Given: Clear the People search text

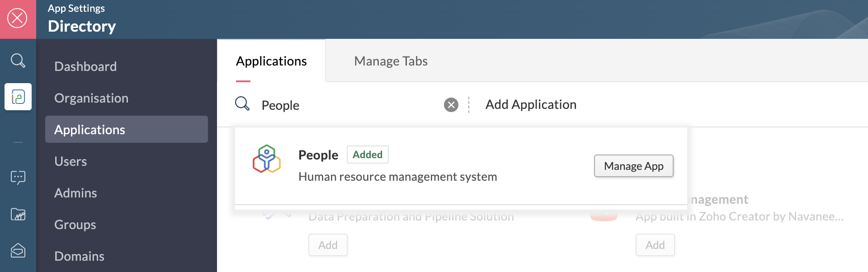Looking at the screenshot, I should [451, 105].
